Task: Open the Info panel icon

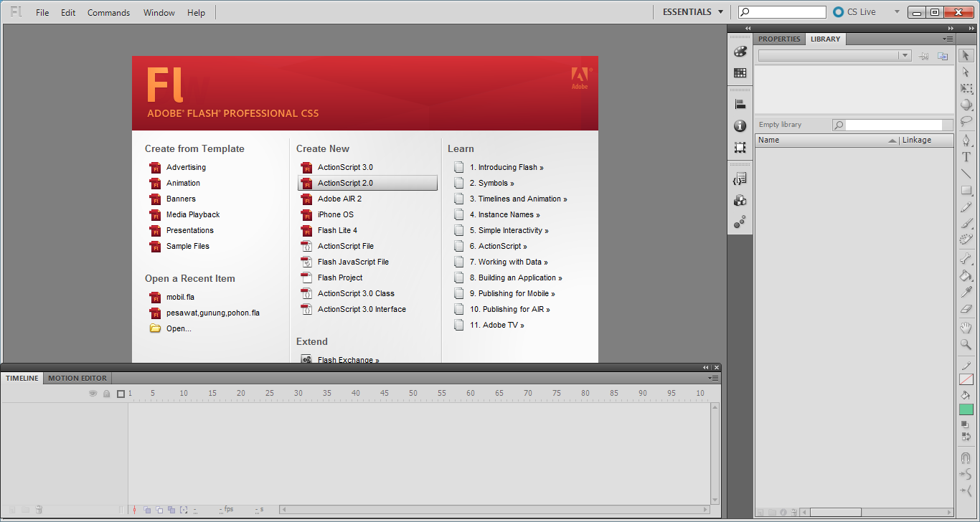Action: point(740,126)
